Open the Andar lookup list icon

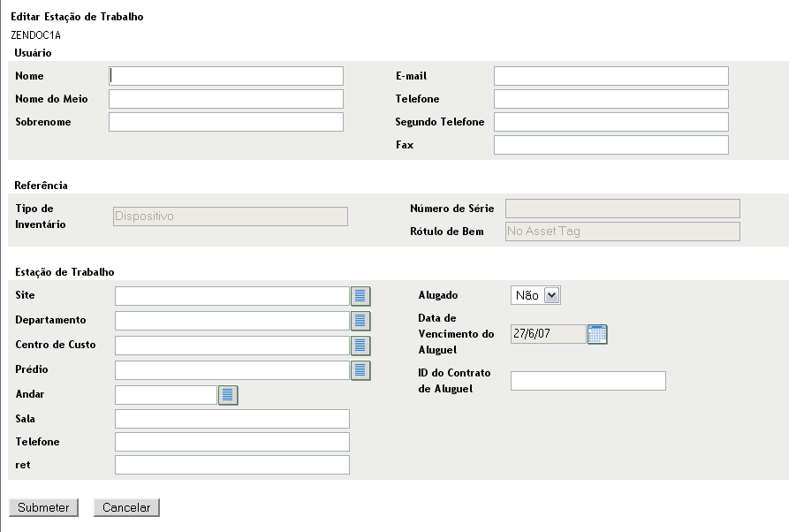228,395
